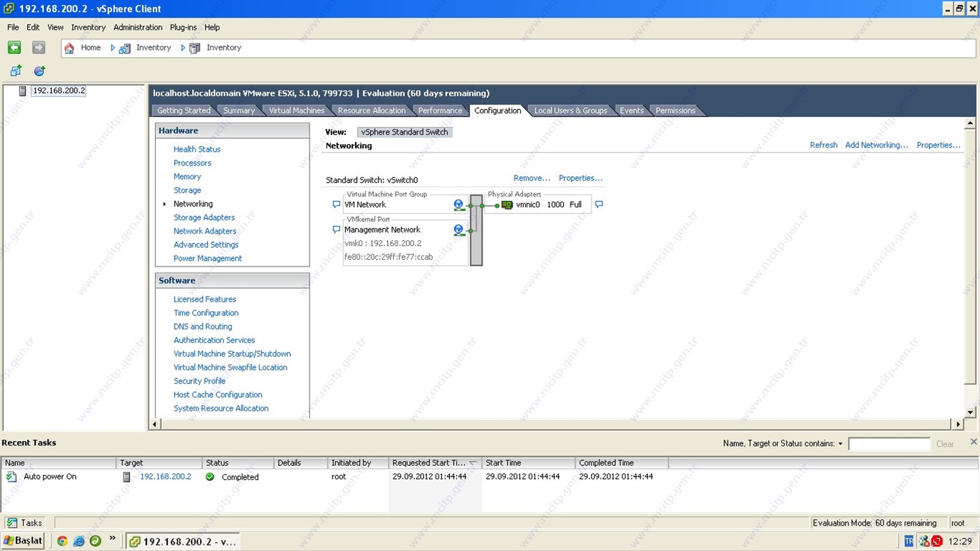Viewport: 980px width, 551px height.
Task: Close the Recent Tasks panel with X
Action: (x=973, y=441)
